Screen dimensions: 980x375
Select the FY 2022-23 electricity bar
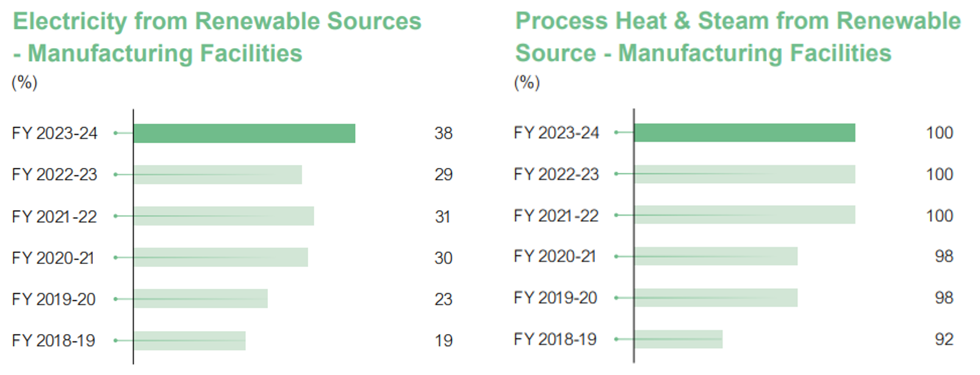click(x=218, y=175)
